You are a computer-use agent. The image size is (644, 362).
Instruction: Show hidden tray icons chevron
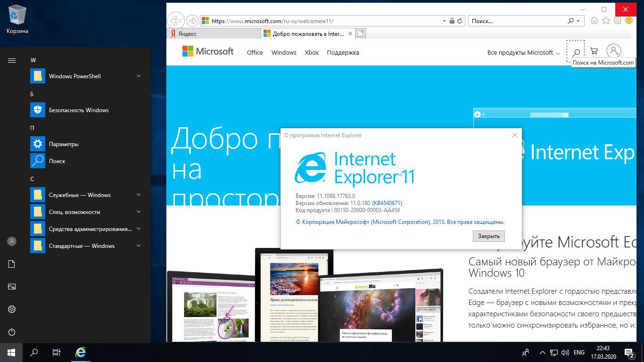tap(543, 353)
